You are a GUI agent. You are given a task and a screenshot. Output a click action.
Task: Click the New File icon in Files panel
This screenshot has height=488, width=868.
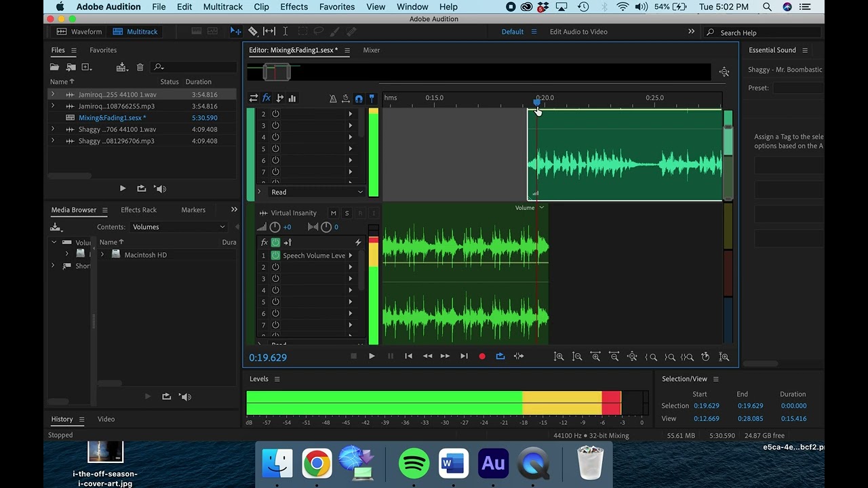(x=86, y=67)
